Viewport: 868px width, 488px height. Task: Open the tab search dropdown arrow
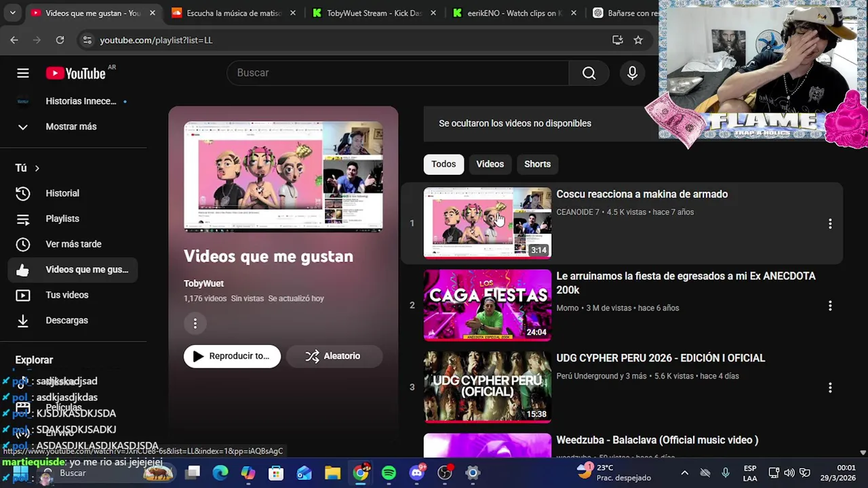(x=12, y=13)
